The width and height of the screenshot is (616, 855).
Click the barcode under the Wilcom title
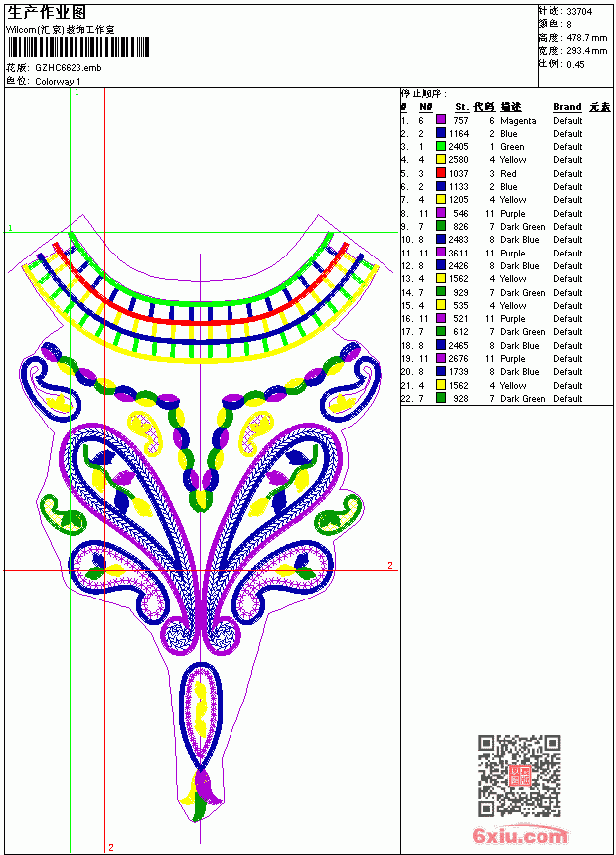[77, 47]
